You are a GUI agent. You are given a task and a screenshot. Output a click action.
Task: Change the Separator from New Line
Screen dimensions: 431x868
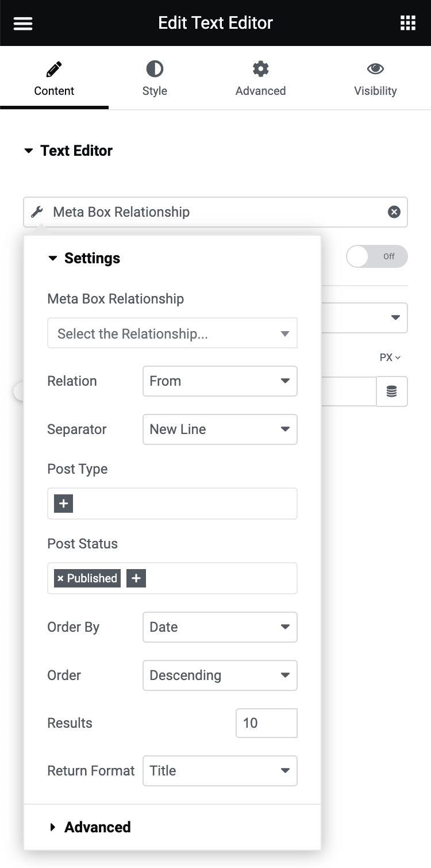(220, 429)
